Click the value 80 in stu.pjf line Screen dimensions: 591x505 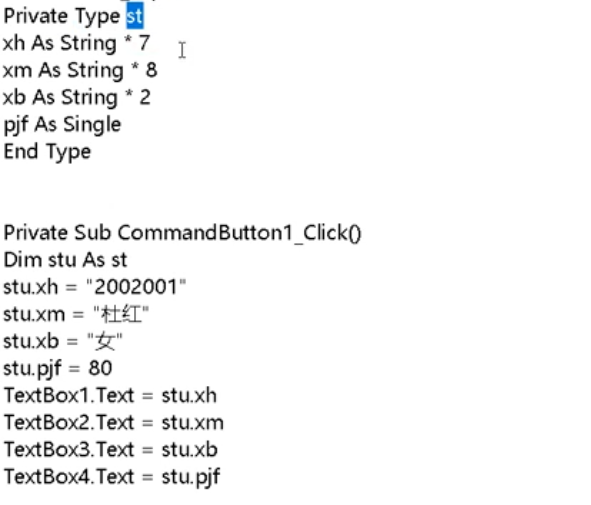[100, 368]
